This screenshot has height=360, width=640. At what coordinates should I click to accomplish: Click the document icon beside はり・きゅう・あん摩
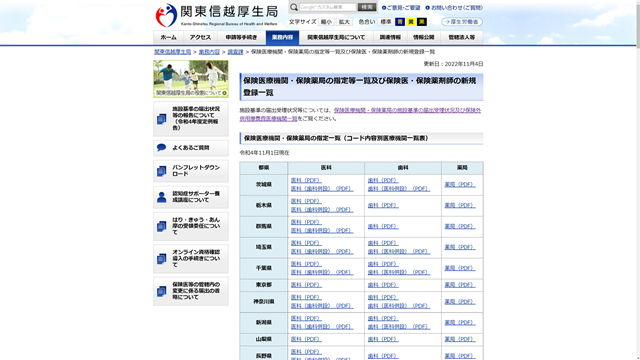(x=162, y=226)
